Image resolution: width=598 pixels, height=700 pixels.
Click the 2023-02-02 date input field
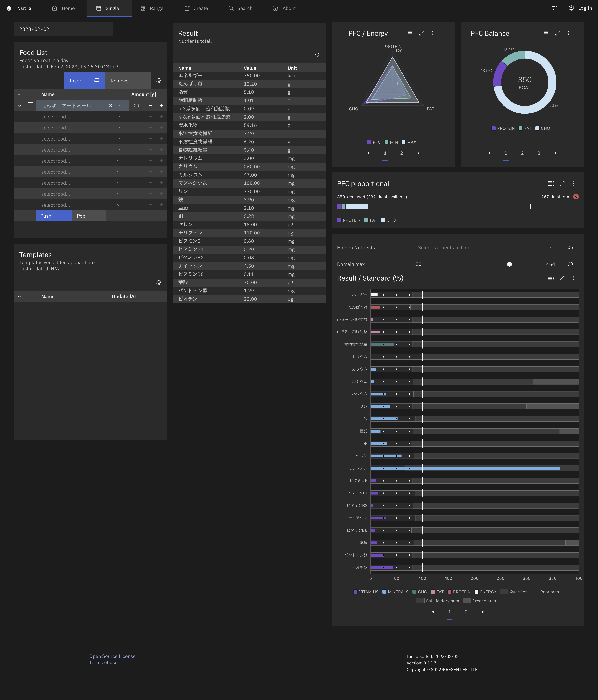click(x=63, y=29)
